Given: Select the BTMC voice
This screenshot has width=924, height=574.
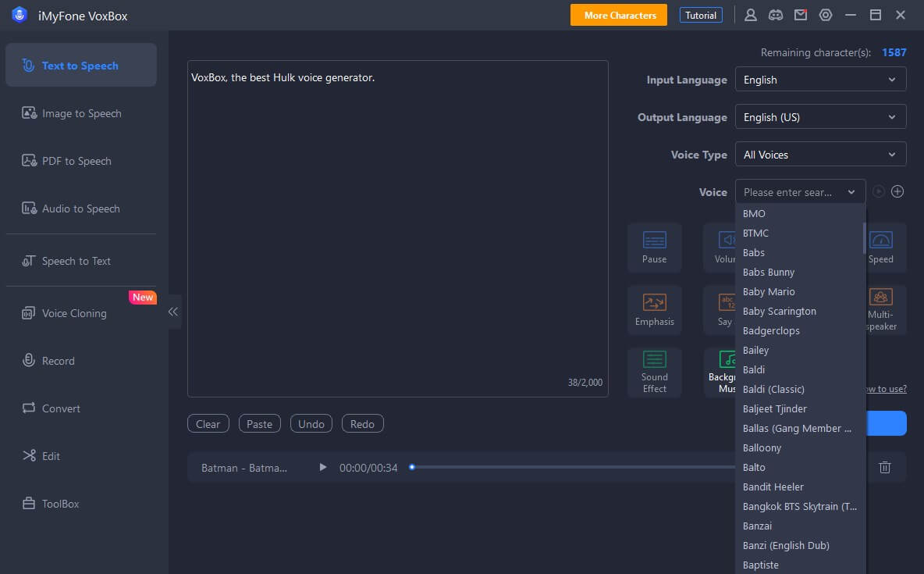Looking at the screenshot, I should click(x=800, y=233).
